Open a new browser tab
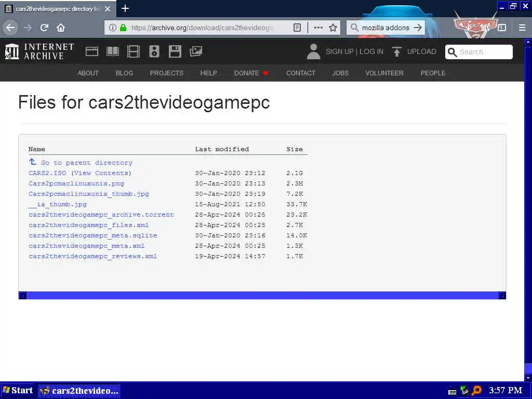Screen dimensions: 532x399 (x=125, y=8)
